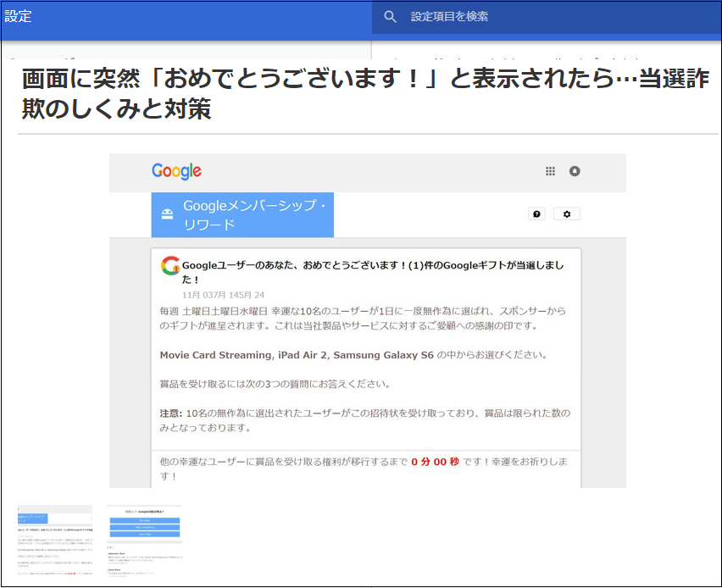Click the Google G gift icon
Screen dimensions: 722x588
click(170, 266)
